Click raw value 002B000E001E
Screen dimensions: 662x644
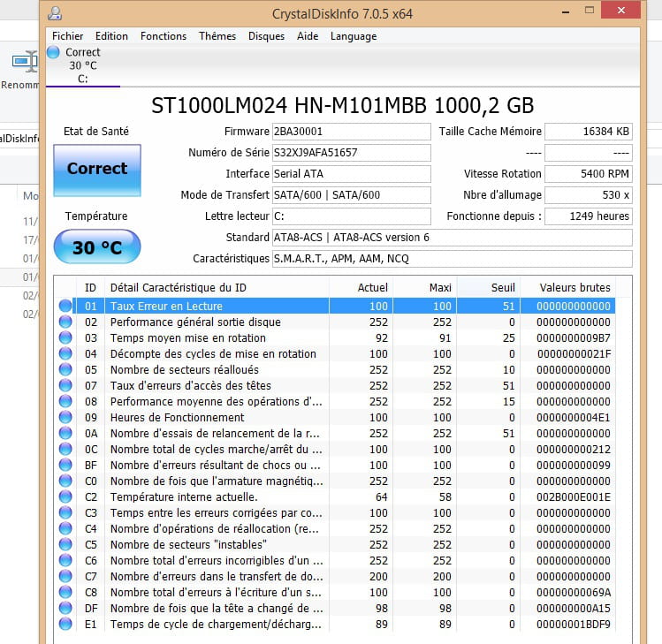pos(574,497)
